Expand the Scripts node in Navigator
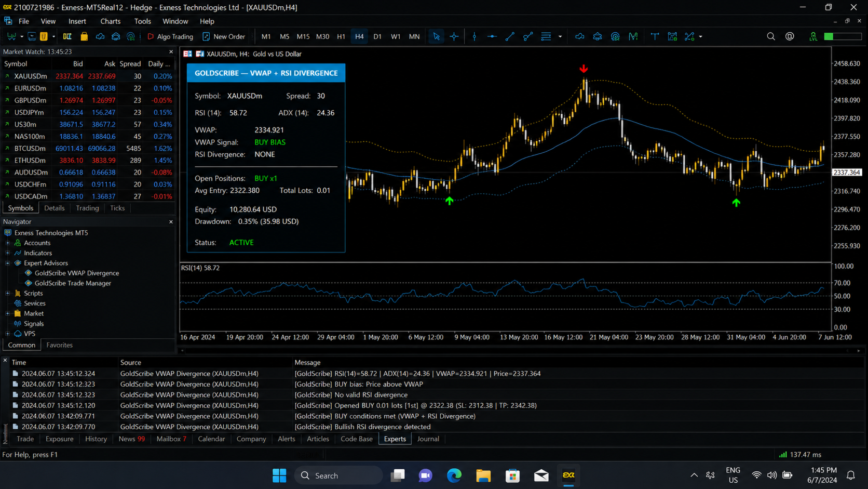868x489 pixels. click(8, 293)
